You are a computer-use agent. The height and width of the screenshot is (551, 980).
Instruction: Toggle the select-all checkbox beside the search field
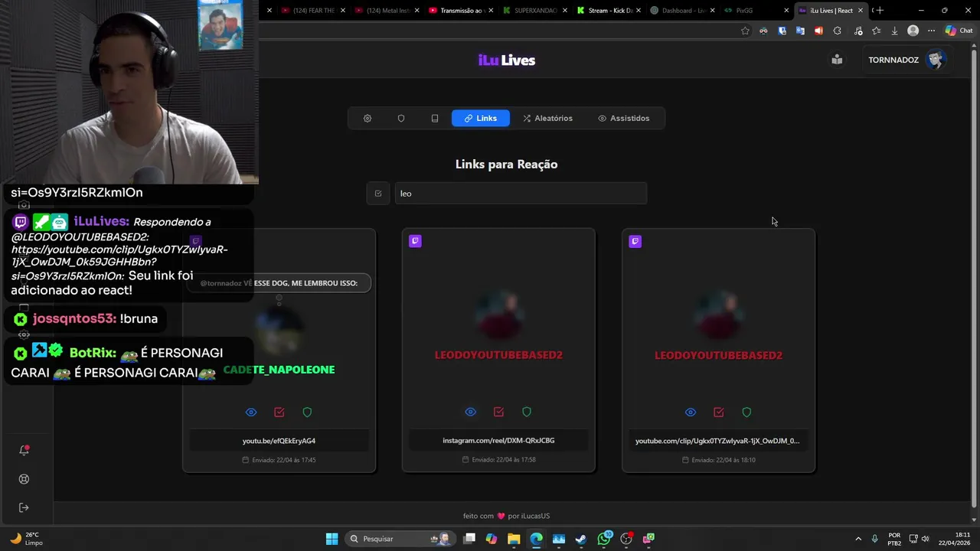378,194
